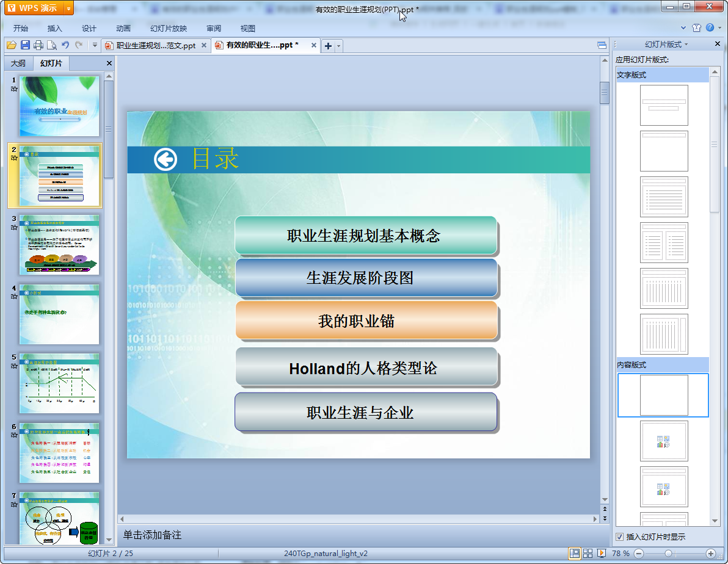
Task: Click the Undo arrow icon
Action: pos(65,45)
